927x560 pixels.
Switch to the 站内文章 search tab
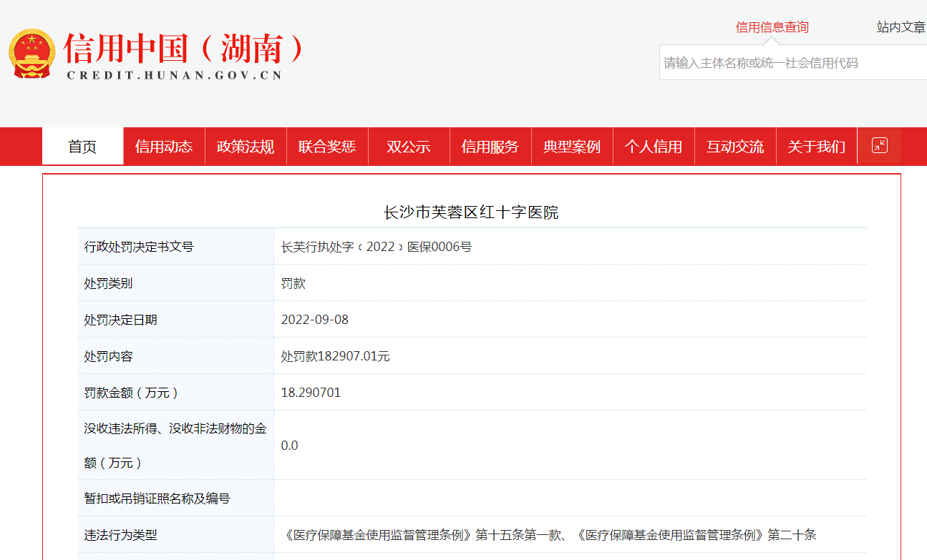901,27
